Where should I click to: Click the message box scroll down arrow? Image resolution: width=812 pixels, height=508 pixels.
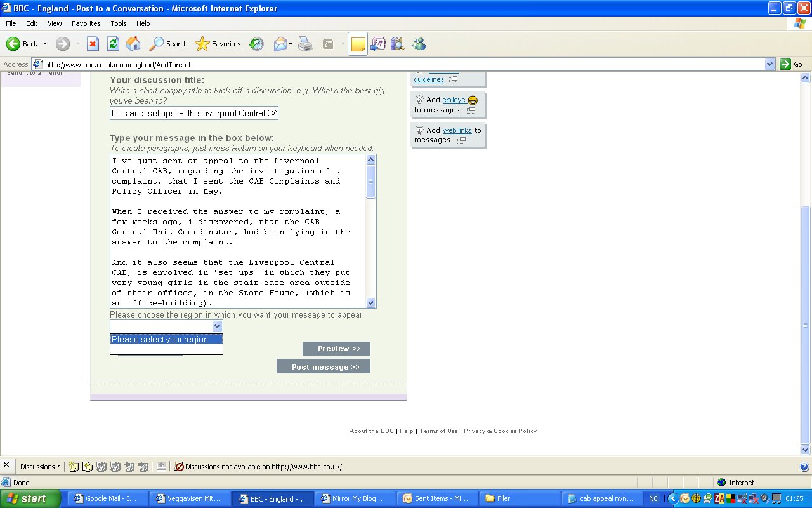[x=371, y=303]
